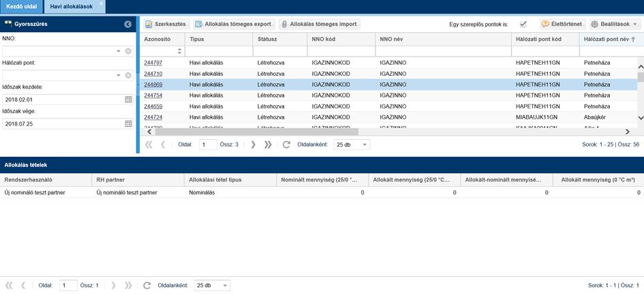Sort by Hálózati pont név column
The width and height of the screenshot is (644, 294).
coord(611,39)
